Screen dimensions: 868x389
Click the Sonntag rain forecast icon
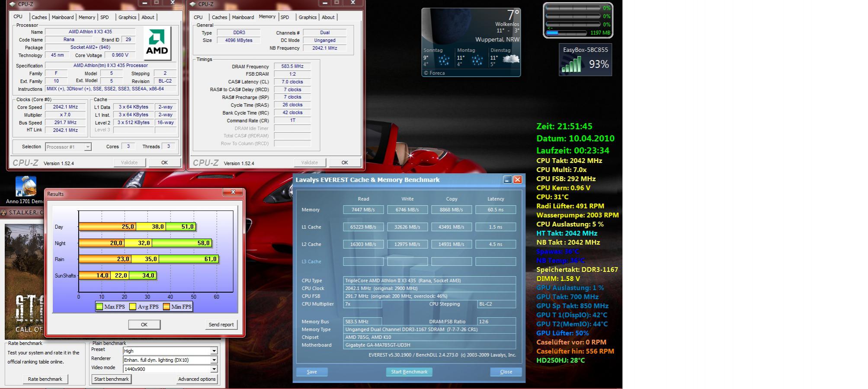click(x=444, y=60)
